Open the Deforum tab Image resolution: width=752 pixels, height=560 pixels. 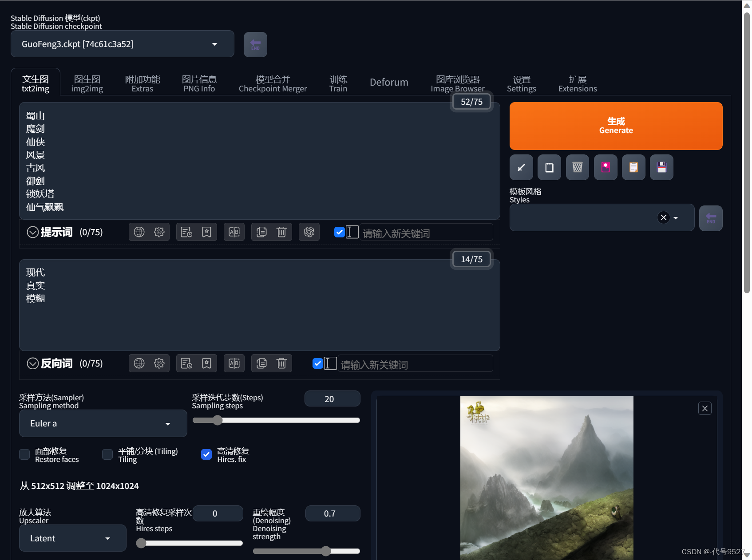(x=389, y=83)
